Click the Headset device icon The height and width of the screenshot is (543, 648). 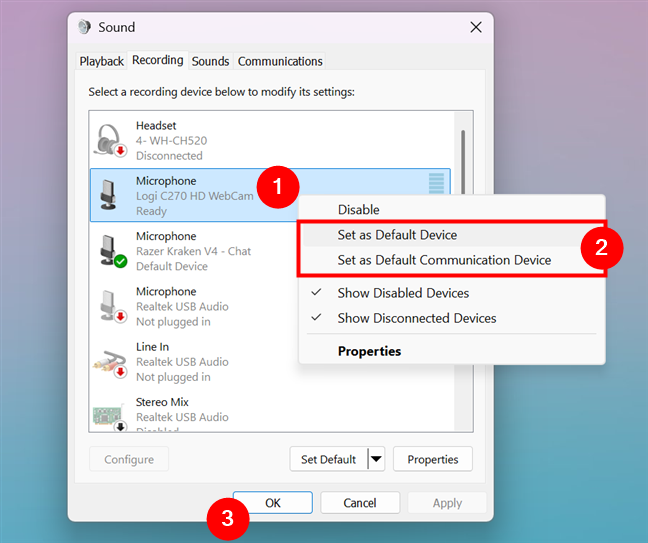(110, 141)
